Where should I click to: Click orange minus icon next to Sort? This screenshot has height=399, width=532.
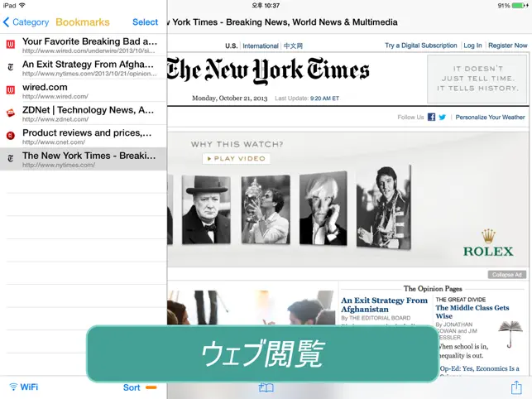pos(151,387)
